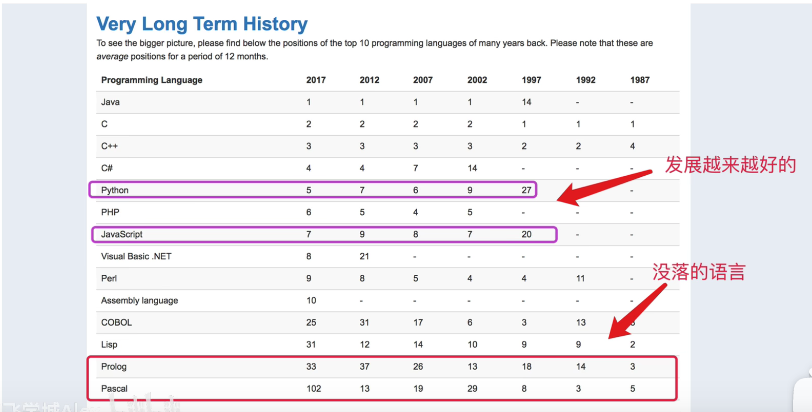Click the 没落的语言 annotation text
The width and height of the screenshot is (812, 412).
[699, 272]
